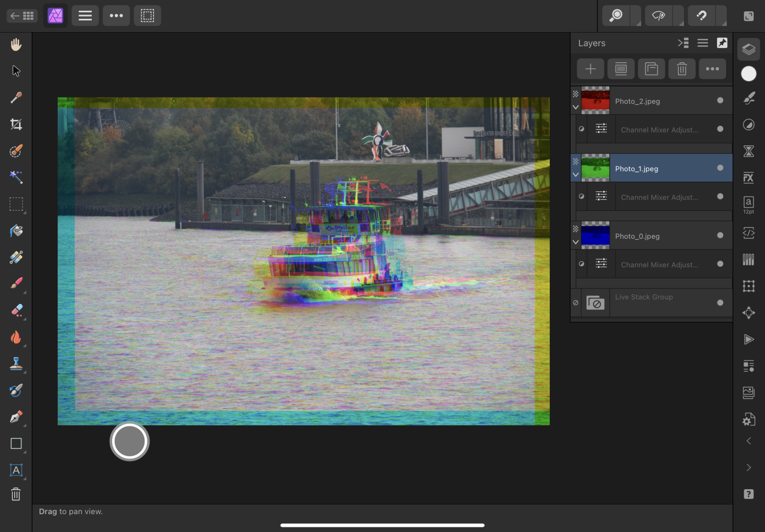Add a new layer with plus button
The width and height of the screenshot is (765, 532).
pyautogui.click(x=590, y=69)
